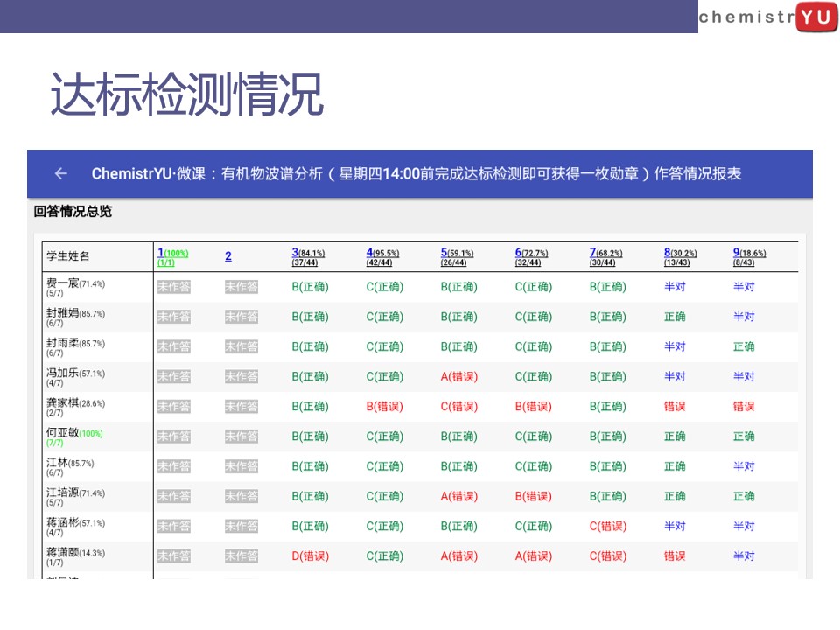
Task: Click the back arrow in blue header
Action: [x=61, y=173]
